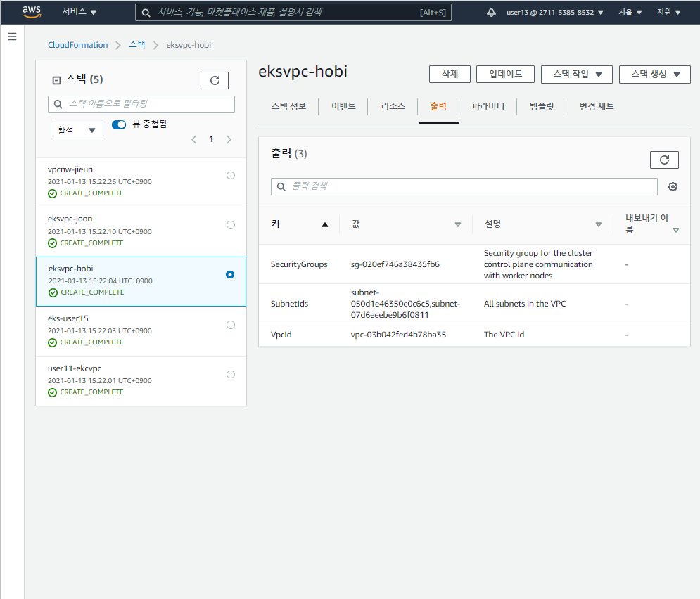
Task: Select the eksvpc-joon stack radio button
Action: click(230, 225)
